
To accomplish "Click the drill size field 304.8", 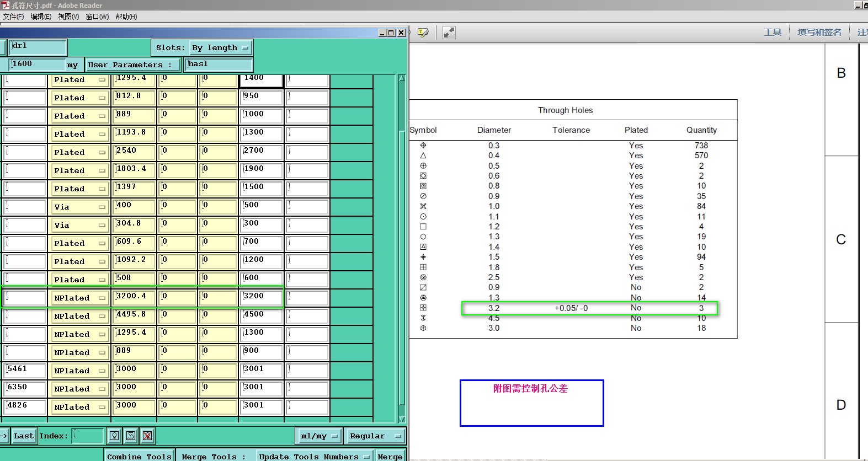I will pos(134,225).
